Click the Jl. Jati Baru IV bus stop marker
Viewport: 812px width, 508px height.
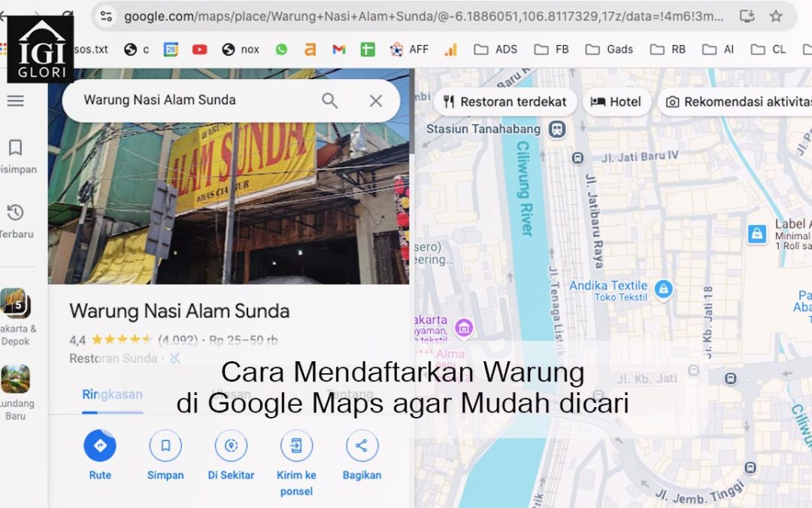(x=578, y=157)
